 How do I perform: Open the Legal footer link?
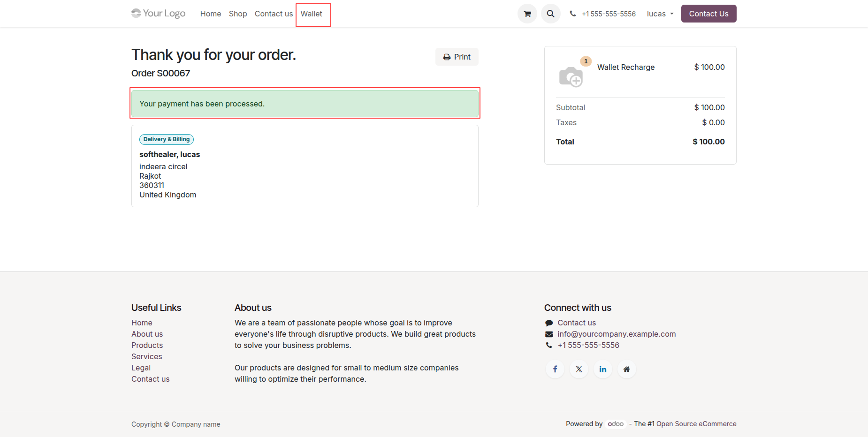point(141,368)
